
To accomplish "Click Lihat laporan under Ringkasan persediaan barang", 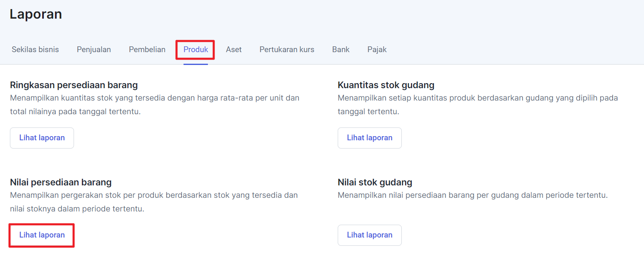I will pos(42,138).
